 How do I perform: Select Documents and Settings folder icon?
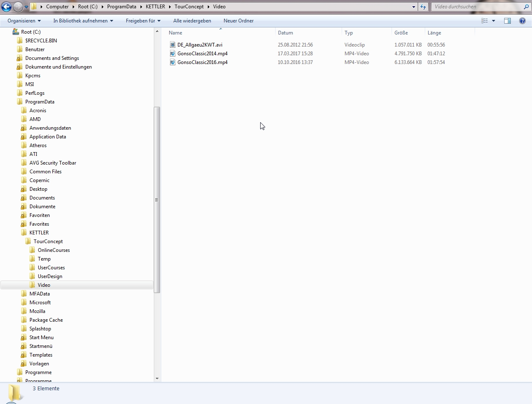[x=20, y=58]
